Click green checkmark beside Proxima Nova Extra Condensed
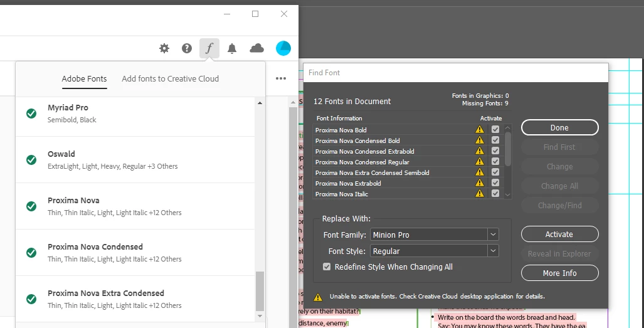The image size is (644, 328). coord(31,299)
